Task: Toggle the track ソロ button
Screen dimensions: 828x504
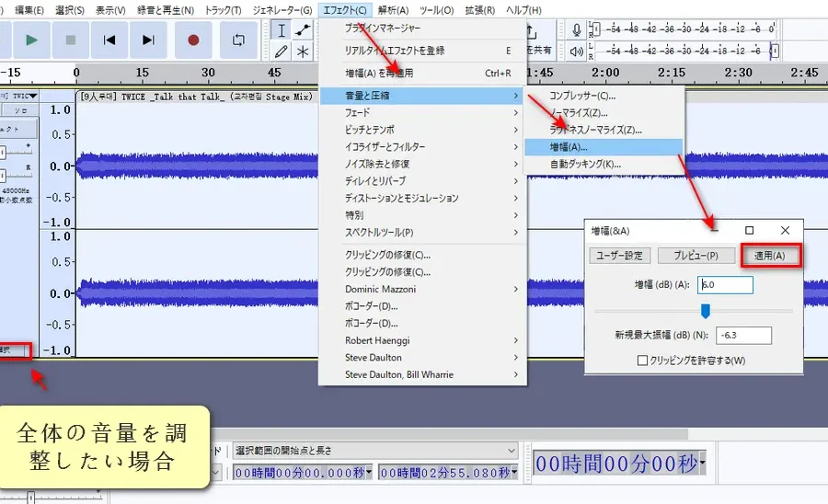Action: pyautogui.click(x=20, y=110)
